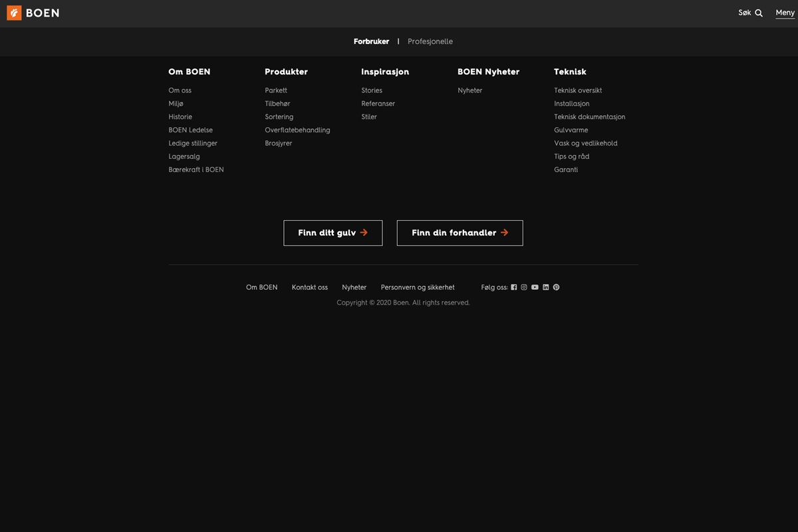
Task: Go to Tips og råd
Action: pyautogui.click(x=572, y=157)
